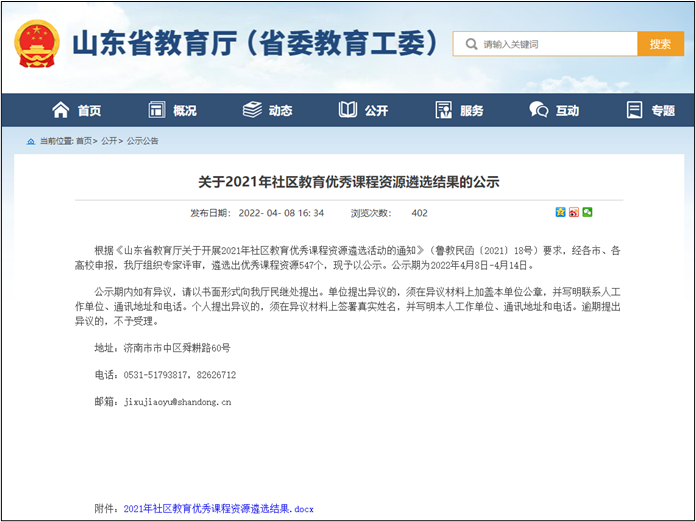The width and height of the screenshot is (696, 522).
Task: Click the 服务 service icon
Action: coord(443,110)
